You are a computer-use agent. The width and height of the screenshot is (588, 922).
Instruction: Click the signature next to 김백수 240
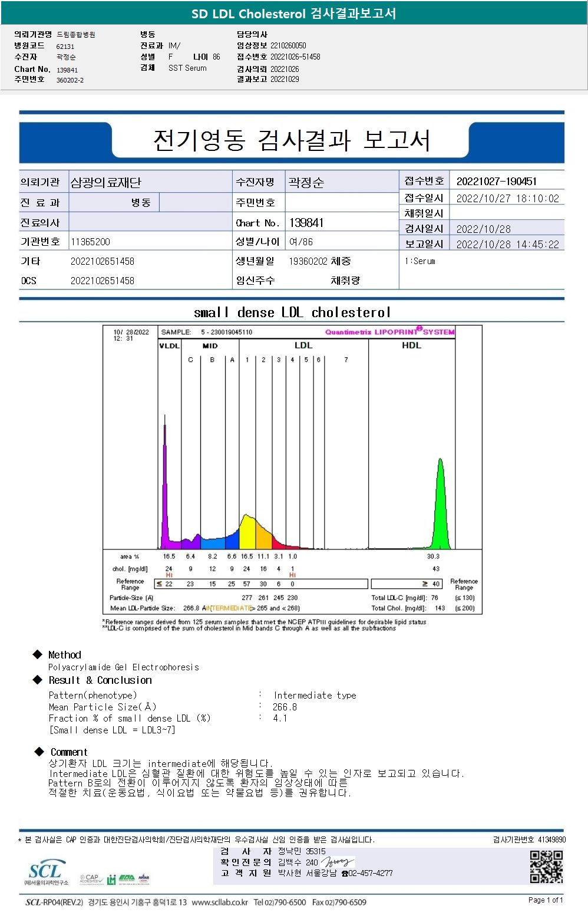(338, 862)
